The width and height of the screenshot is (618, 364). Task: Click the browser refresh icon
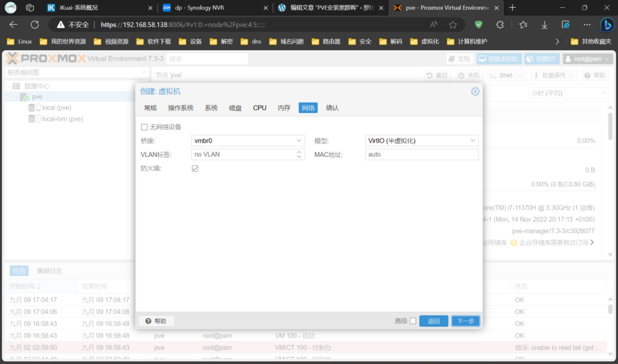pyautogui.click(x=34, y=25)
